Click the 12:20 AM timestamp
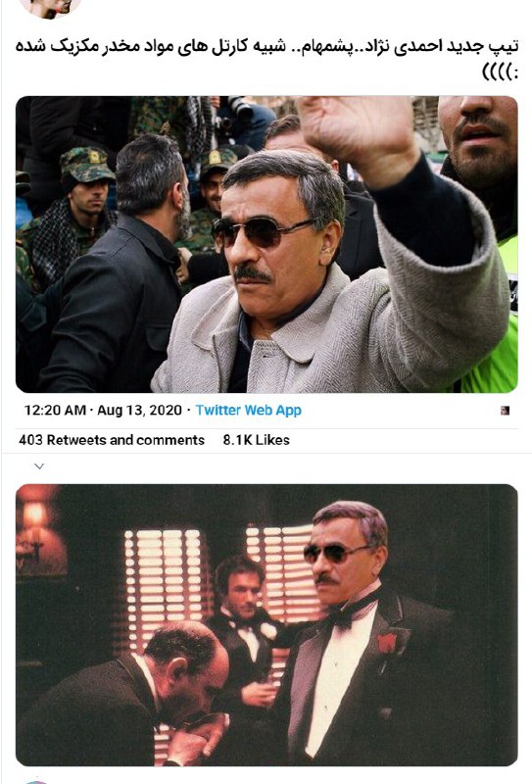The width and height of the screenshot is (532, 784). [x=55, y=410]
